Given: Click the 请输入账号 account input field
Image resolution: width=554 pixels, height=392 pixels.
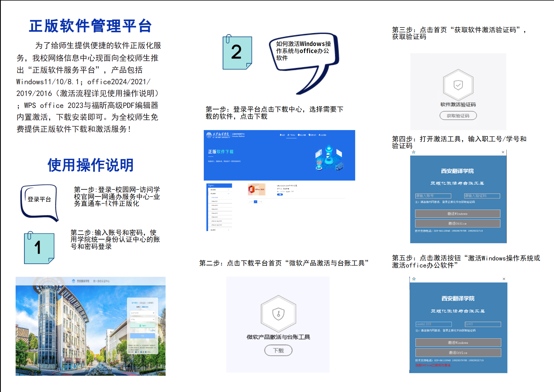Looking at the screenshot, I should (x=433, y=196).
